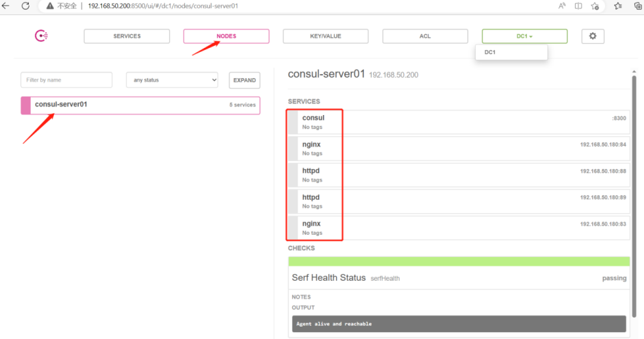The height and width of the screenshot is (339, 644).
Task: Click the Agent alive and reachable output
Action: 459,324
